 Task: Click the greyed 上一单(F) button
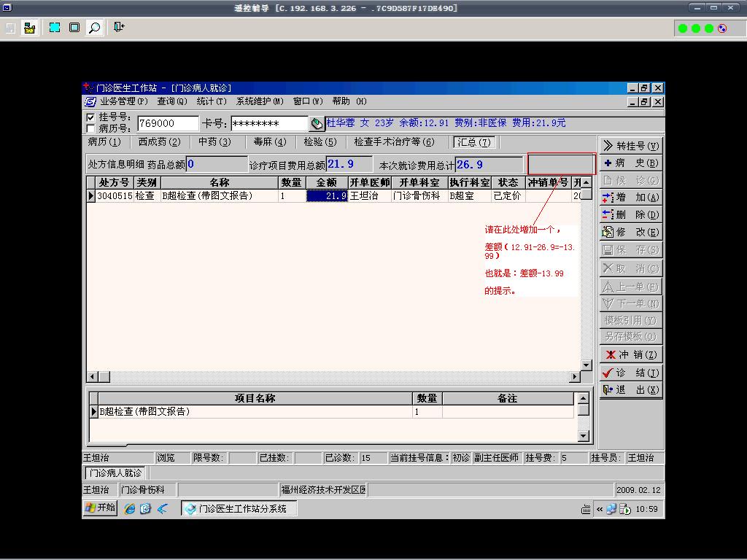tap(631, 287)
